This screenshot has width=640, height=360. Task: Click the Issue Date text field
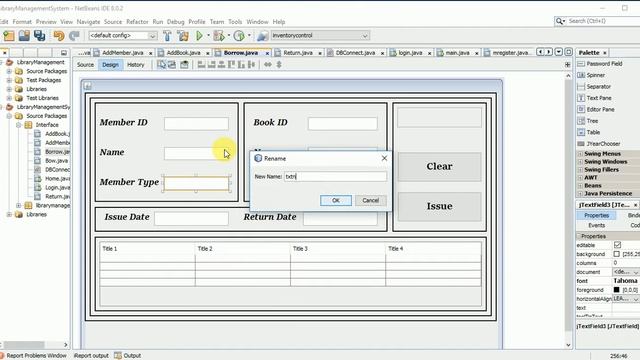pos(191,218)
